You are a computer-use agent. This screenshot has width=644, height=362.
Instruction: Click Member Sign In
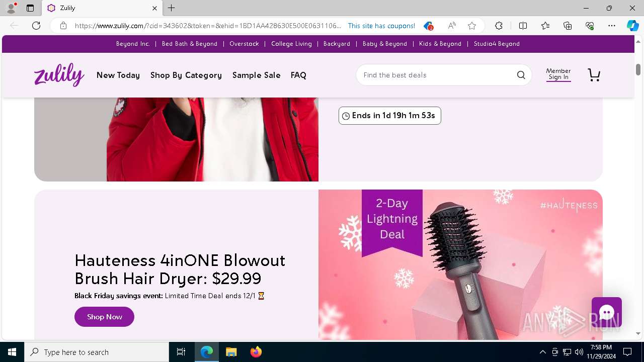coord(558,74)
